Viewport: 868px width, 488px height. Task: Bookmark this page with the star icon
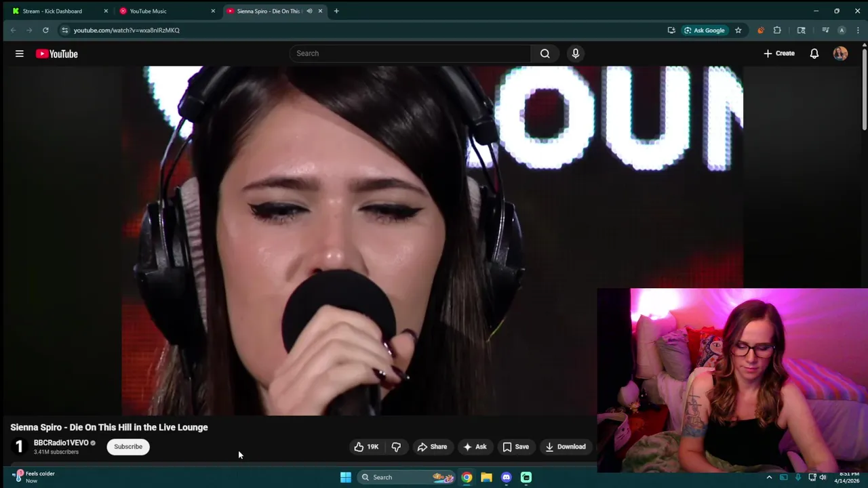(x=738, y=30)
